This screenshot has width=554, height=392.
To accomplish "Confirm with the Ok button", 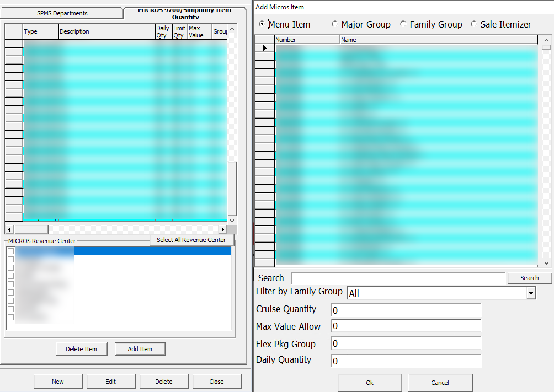I will pos(370,383).
